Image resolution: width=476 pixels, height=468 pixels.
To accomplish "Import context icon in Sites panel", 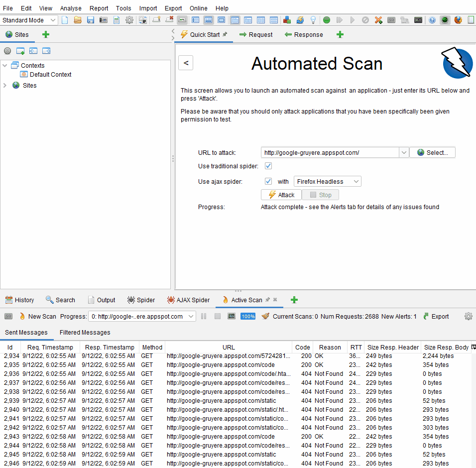I will tap(33, 51).
